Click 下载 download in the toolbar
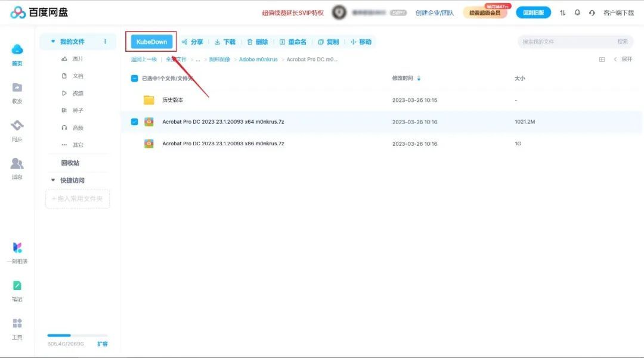 click(225, 42)
